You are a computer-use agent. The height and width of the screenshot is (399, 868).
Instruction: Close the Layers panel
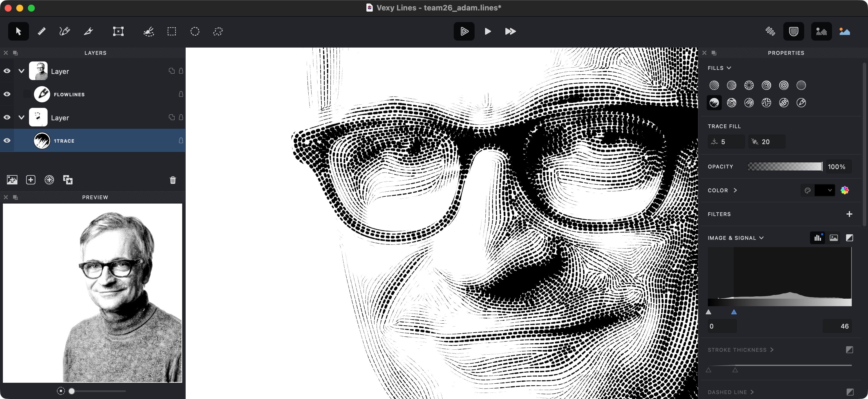tap(6, 53)
